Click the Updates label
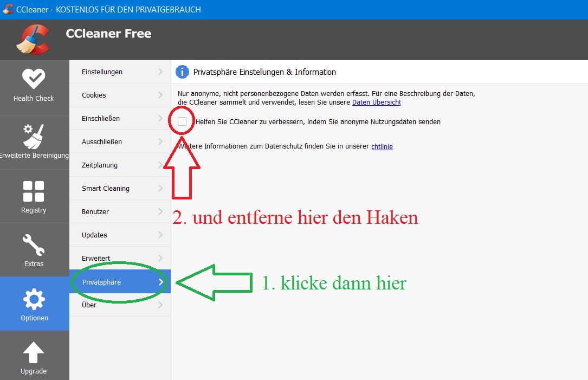This screenshot has height=380, width=588. (x=94, y=235)
